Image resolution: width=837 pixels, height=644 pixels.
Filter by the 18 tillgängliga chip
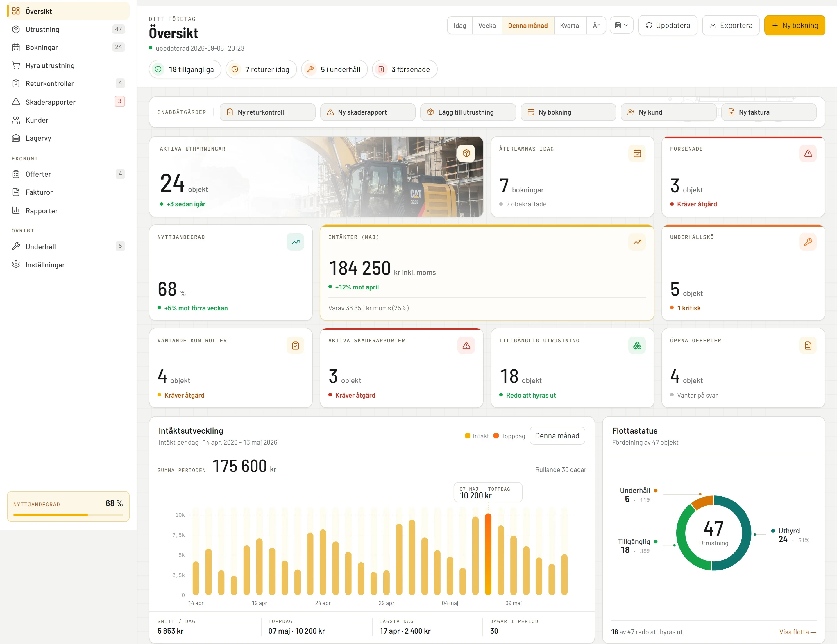click(x=185, y=69)
